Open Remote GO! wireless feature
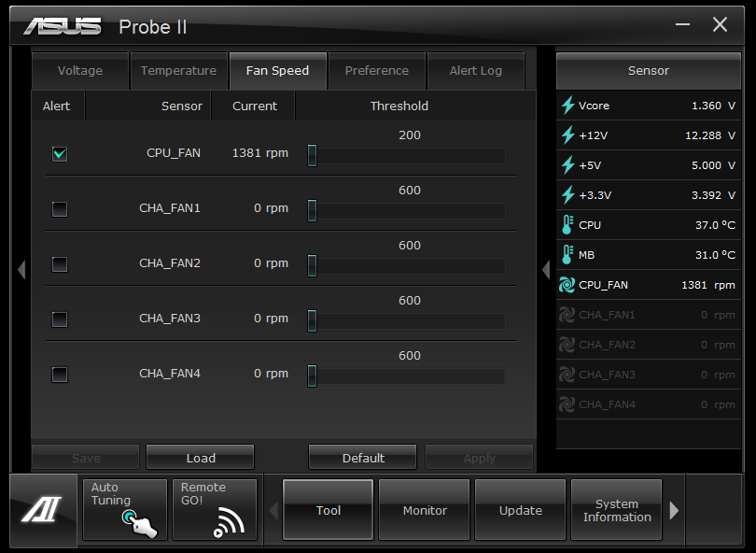This screenshot has width=756, height=553. (215, 510)
